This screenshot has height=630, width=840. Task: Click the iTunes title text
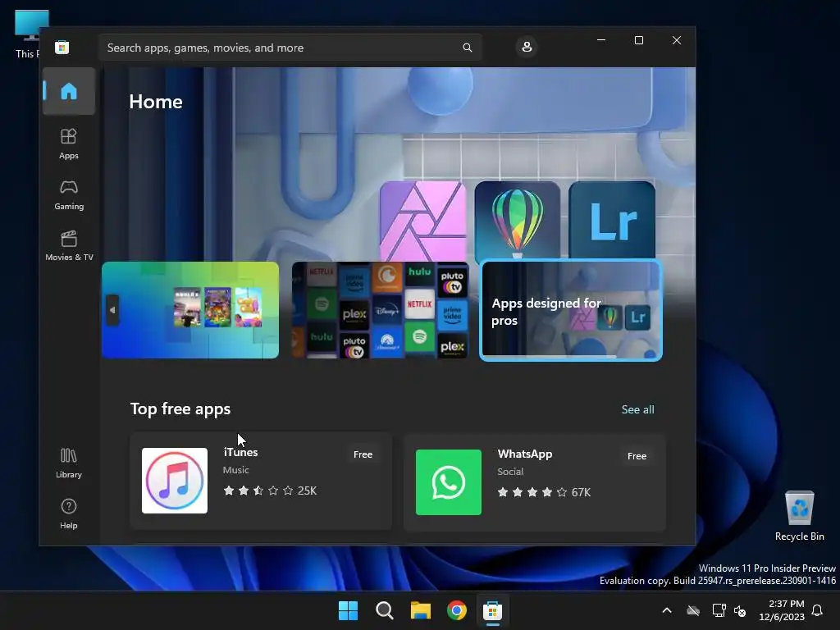point(240,452)
